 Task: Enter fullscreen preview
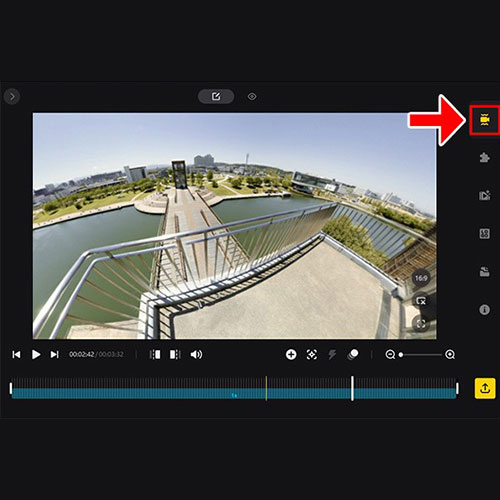421,324
